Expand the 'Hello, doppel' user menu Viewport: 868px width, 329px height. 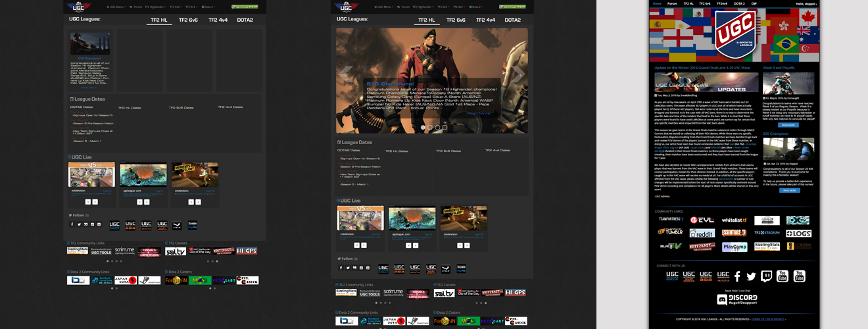coord(804,3)
